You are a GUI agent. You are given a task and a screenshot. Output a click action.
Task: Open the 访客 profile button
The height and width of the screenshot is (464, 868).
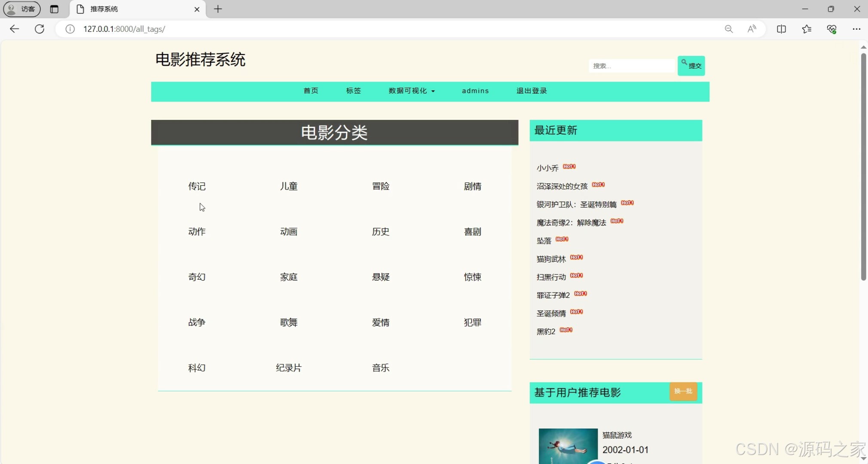[22, 9]
